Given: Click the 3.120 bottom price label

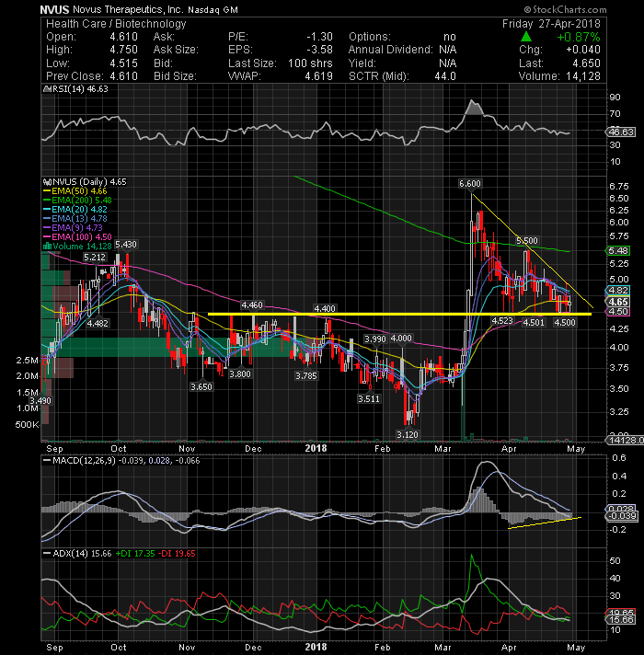Looking at the screenshot, I should (x=408, y=434).
